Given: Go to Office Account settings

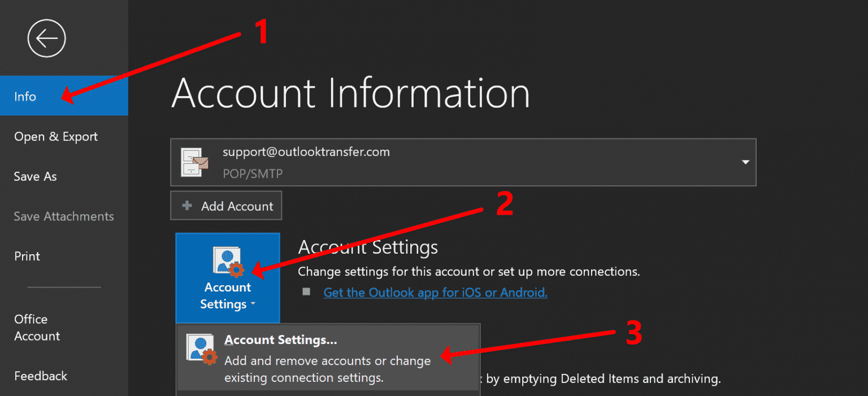Looking at the screenshot, I should coord(37,328).
